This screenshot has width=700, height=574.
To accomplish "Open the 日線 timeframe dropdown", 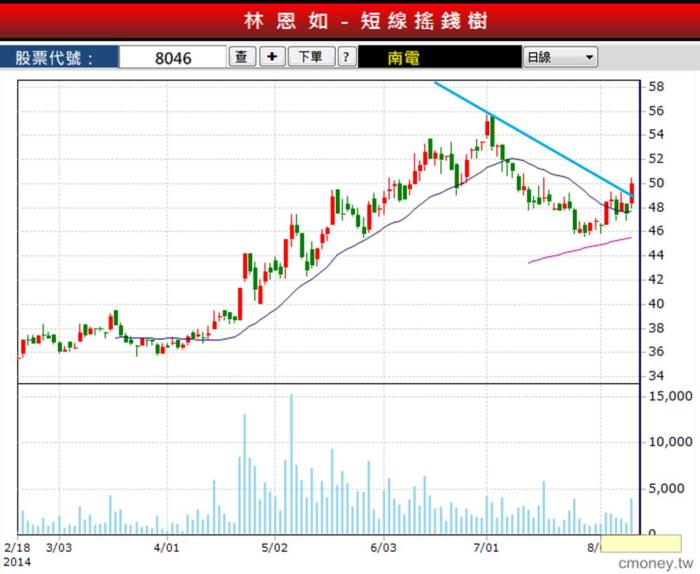I will (x=560, y=57).
